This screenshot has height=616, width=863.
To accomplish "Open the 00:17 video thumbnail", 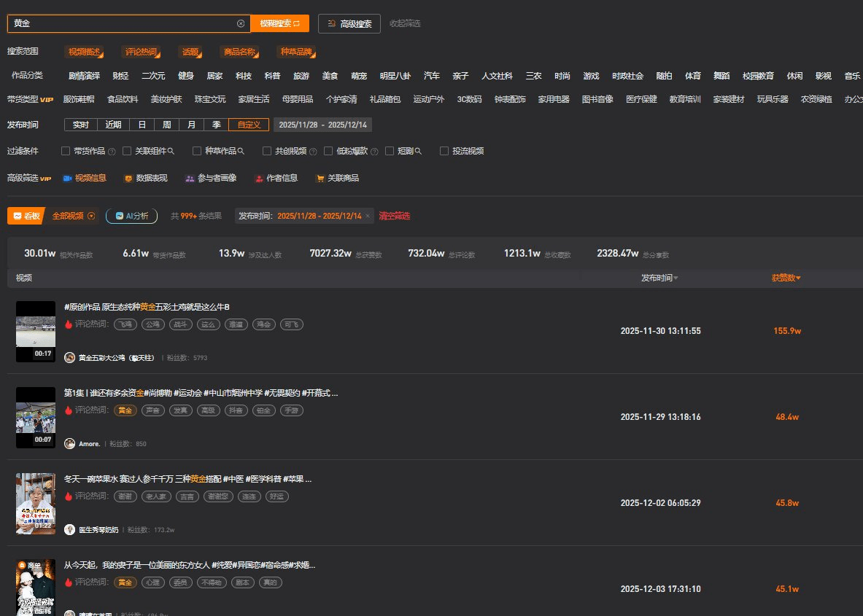I will pyautogui.click(x=36, y=331).
